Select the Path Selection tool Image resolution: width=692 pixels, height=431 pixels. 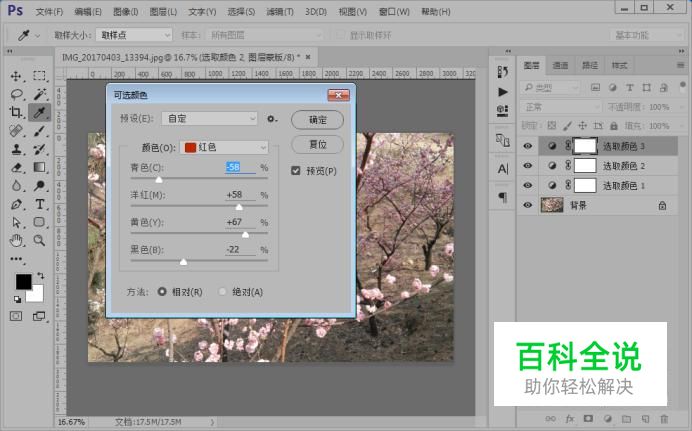point(16,222)
